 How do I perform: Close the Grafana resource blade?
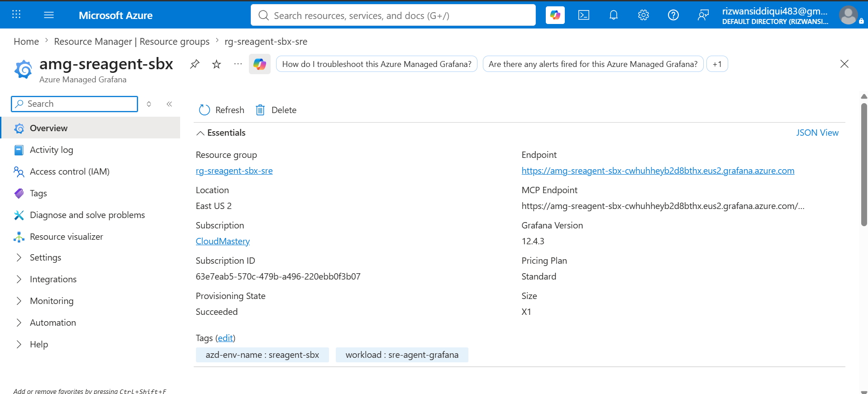844,64
